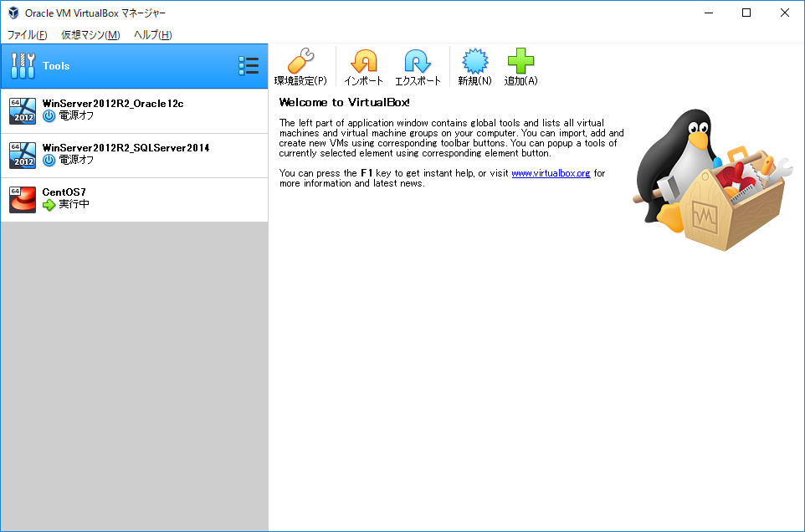805x532 pixels.
Task: Open the Tools list menu icon
Action: (248, 66)
